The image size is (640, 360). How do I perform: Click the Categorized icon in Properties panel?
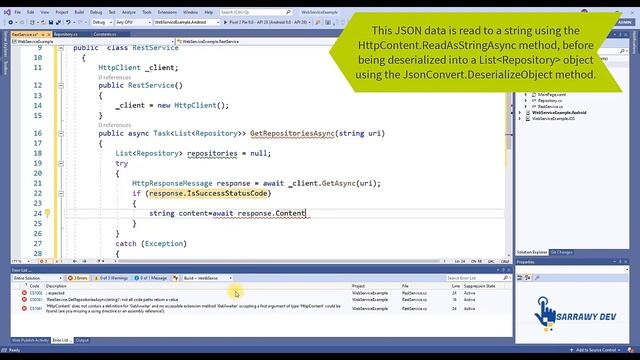pos(520,278)
